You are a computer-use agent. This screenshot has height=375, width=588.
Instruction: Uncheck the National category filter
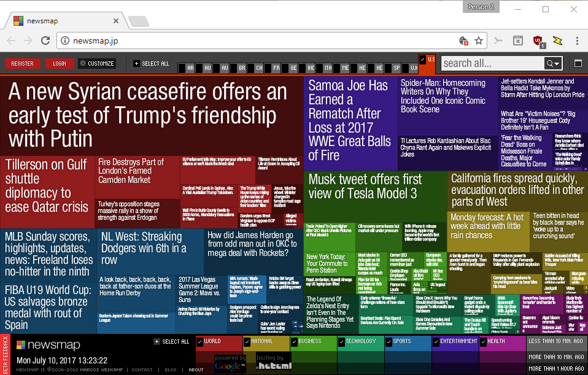click(x=247, y=342)
